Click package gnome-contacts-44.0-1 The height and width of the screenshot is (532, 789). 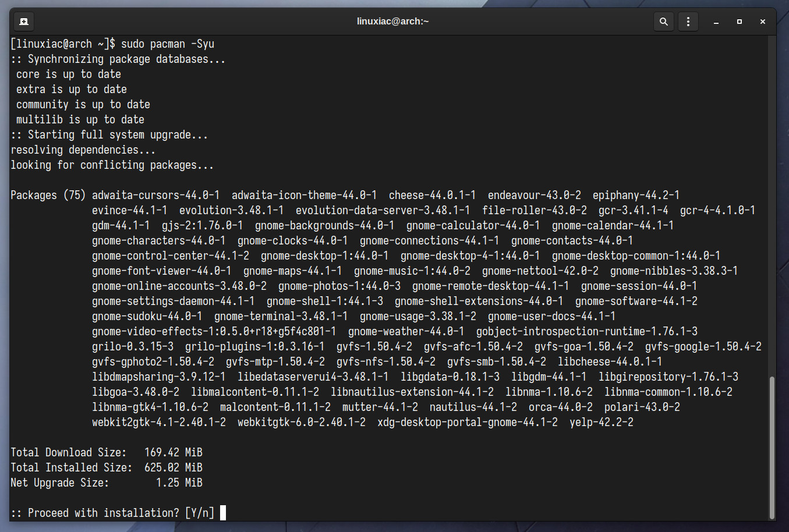[572, 241]
